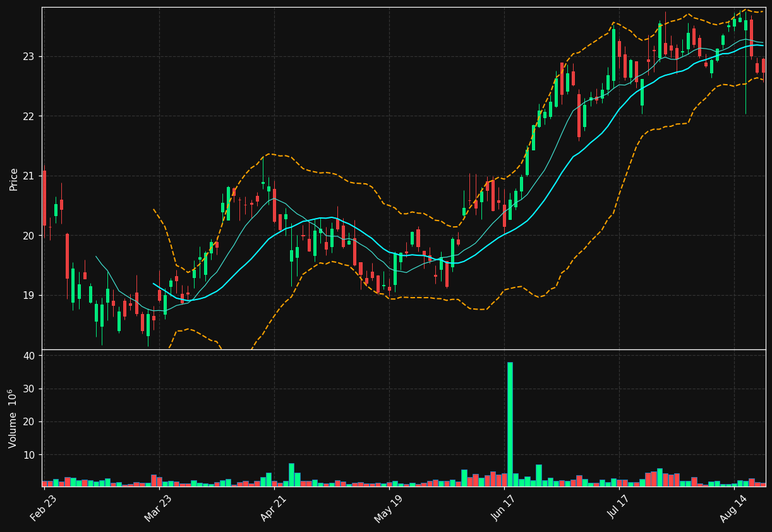The image size is (772, 532).
Task: Click the volume tick label 20
Action: (28, 421)
